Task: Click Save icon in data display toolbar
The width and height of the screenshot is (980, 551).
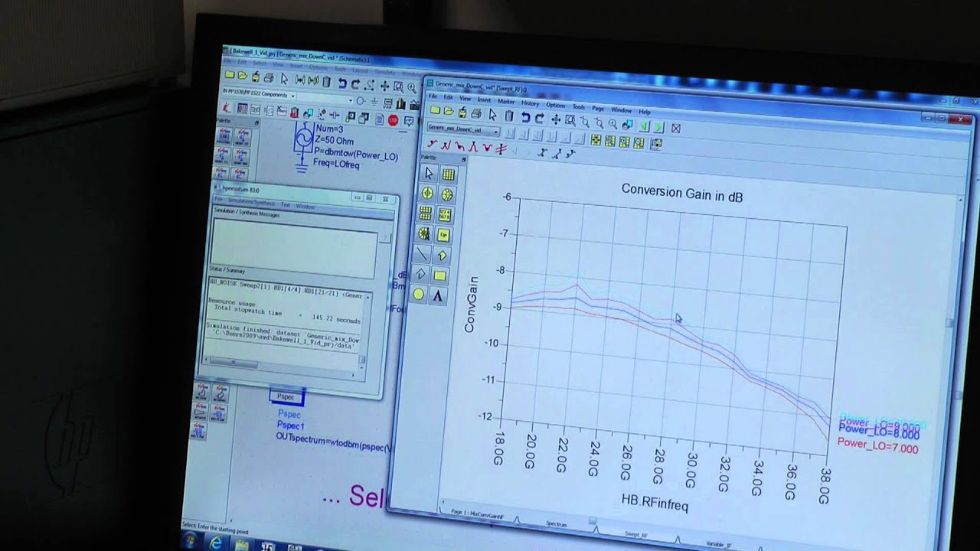Action: point(462,112)
